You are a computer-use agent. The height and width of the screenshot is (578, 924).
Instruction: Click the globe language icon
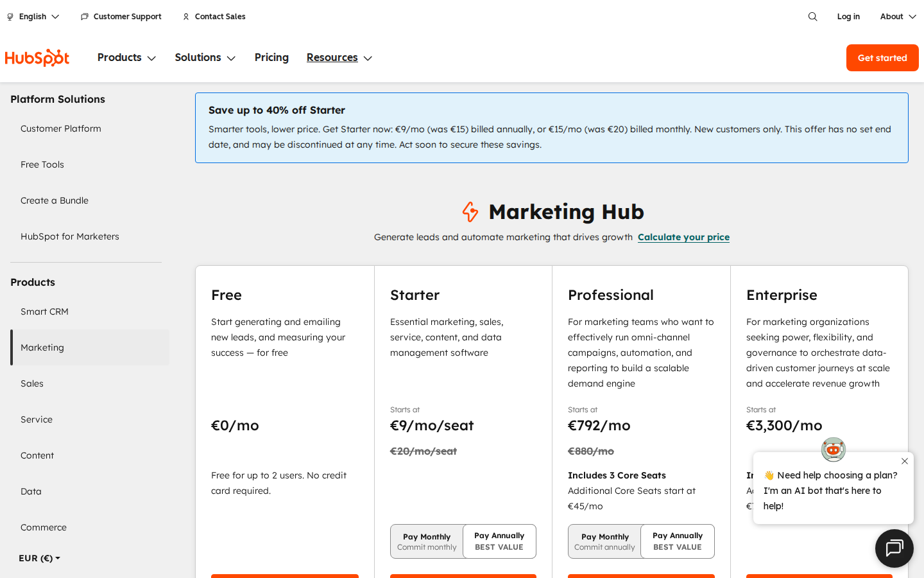tap(9, 16)
